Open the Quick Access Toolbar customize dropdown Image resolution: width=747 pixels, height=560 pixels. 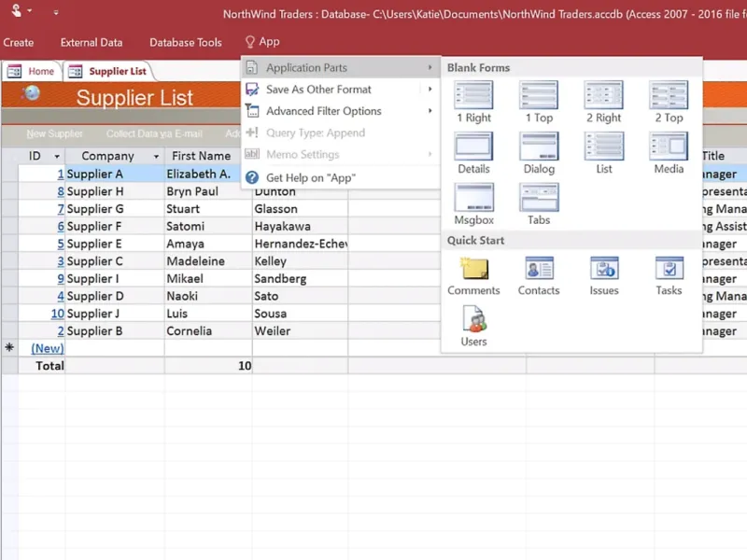(x=56, y=13)
